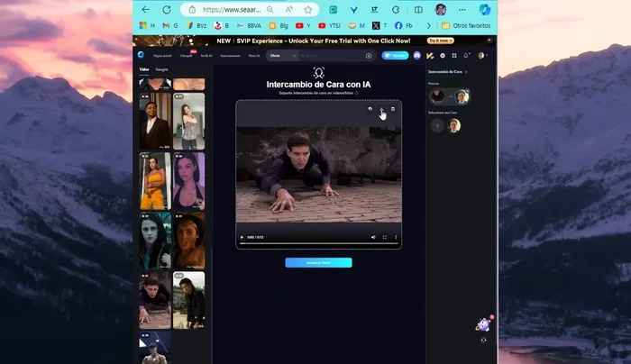Open the zoom magnifier in address bar
Image resolution: width=631 pixels, height=364 pixels.
click(x=270, y=10)
